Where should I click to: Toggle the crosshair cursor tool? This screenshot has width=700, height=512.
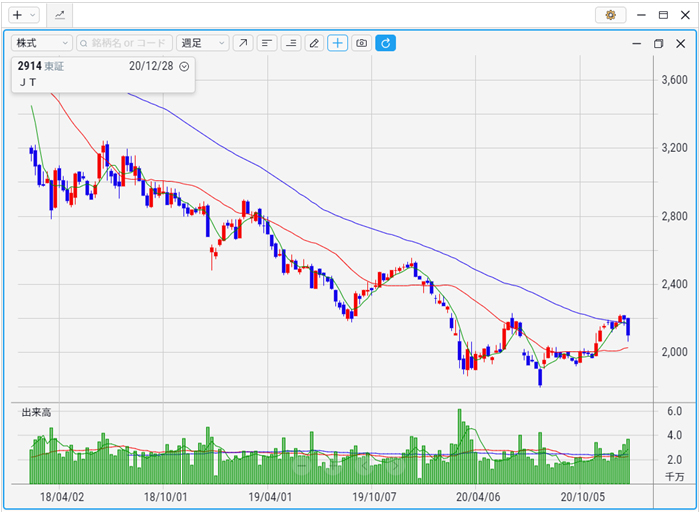click(x=338, y=43)
